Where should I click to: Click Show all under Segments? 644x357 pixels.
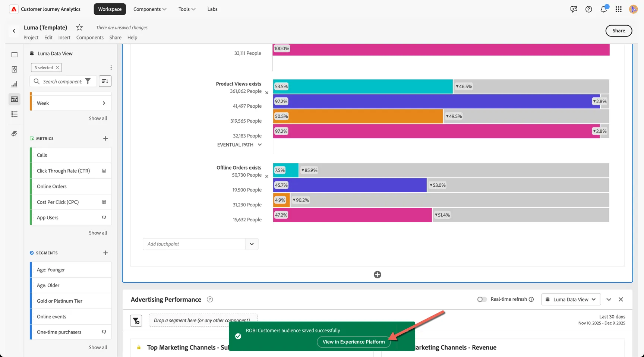click(98, 347)
